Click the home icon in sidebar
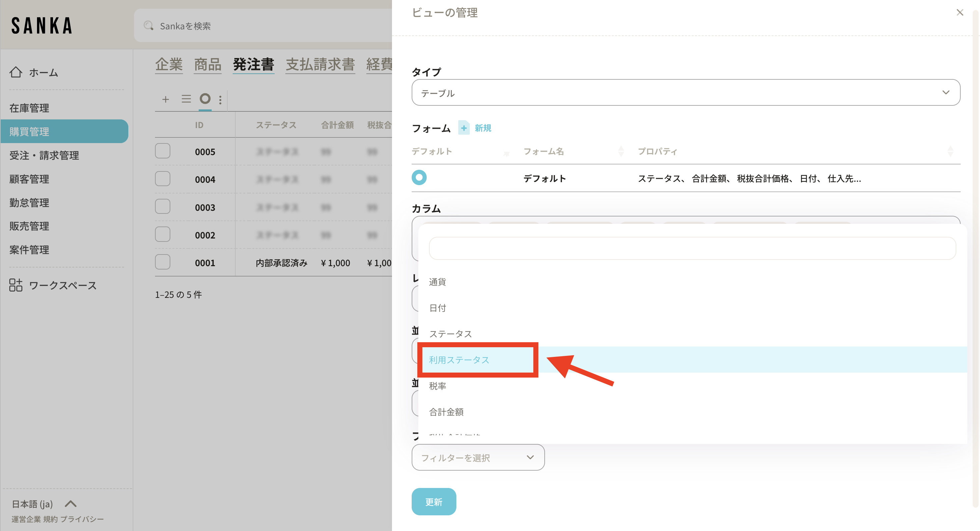 (16, 72)
